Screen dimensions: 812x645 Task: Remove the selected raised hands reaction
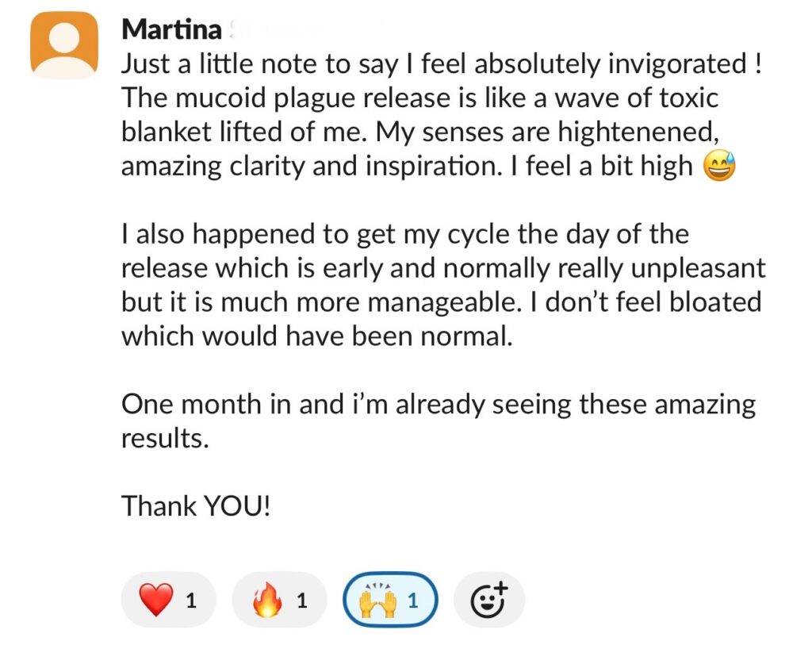pos(389,601)
